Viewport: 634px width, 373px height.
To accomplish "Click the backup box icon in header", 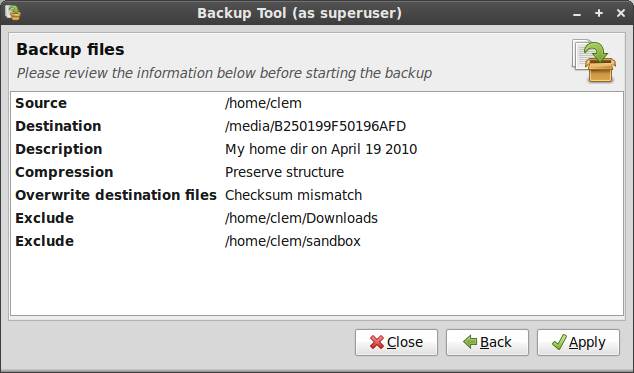I will (594, 61).
